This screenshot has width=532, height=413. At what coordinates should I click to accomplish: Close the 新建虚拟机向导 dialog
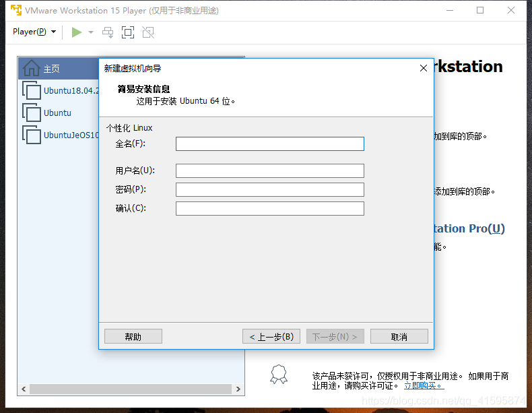pyautogui.click(x=424, y=68)
